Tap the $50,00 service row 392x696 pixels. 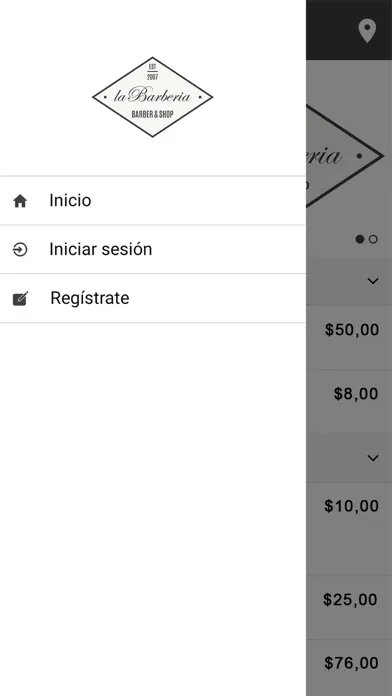tap(349, 337)
